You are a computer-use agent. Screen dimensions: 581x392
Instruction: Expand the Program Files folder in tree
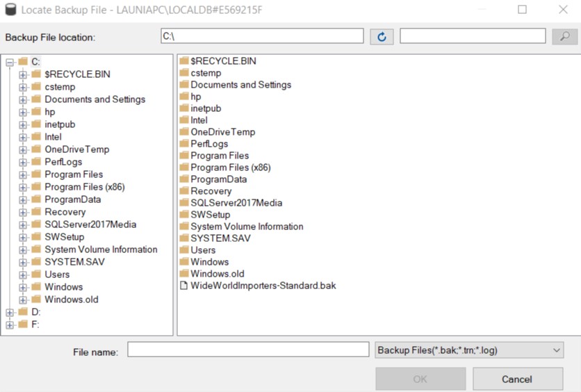coord(23,174)
